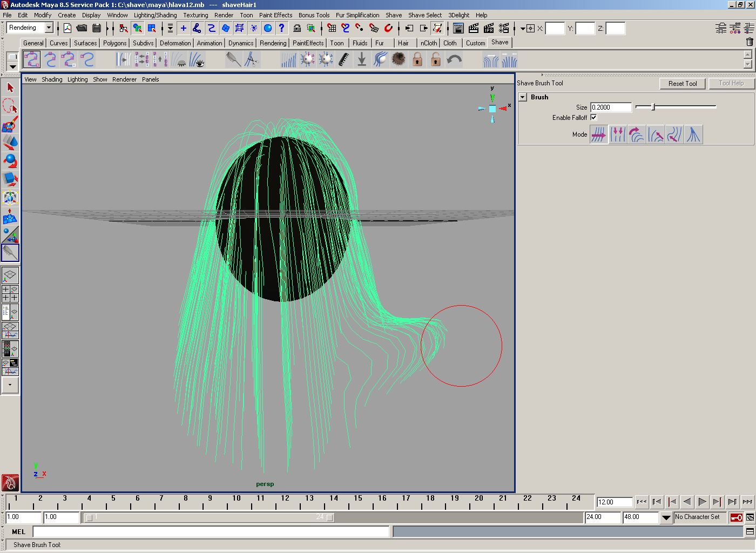Pick the Soft Modification tool
The height and width of the screenshot is (553, 756).
[x=10, y=216]
